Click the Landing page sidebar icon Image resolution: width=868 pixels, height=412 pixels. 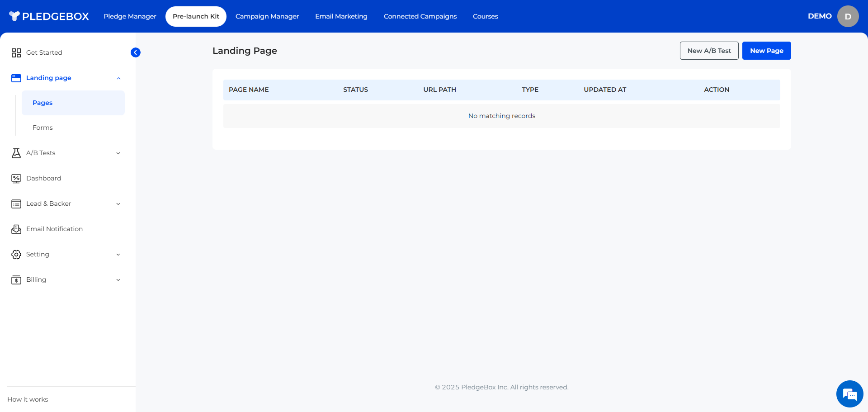pyautogui.click(x=16, y=78)
